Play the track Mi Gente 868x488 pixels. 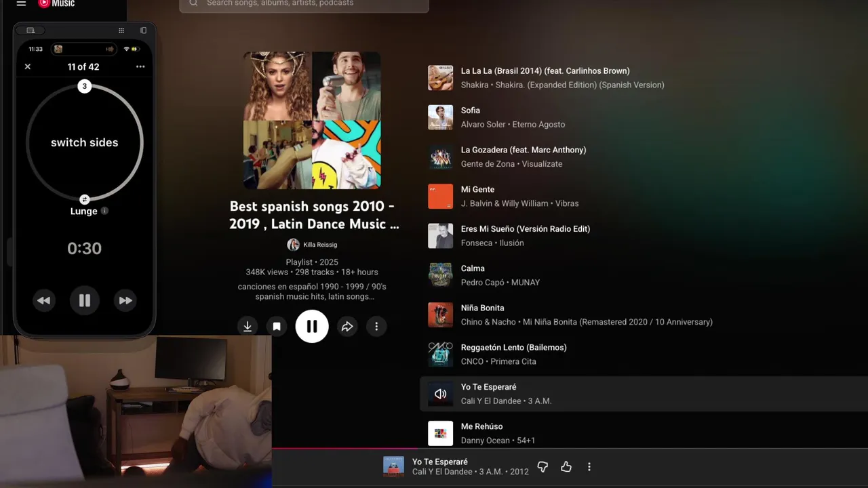tap(478, 190)
